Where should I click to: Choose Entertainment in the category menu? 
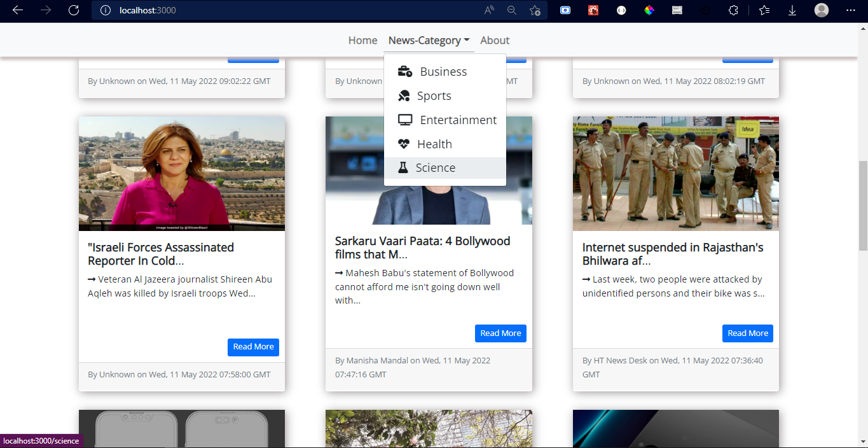[445, 120]
